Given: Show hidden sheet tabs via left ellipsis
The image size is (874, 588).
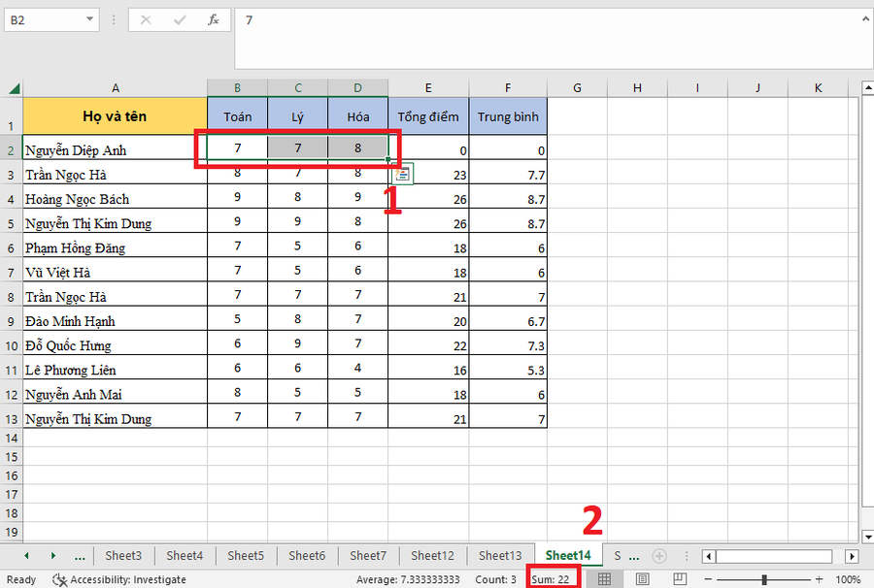Looking at the screenshot, I should [x=80, y=556].
